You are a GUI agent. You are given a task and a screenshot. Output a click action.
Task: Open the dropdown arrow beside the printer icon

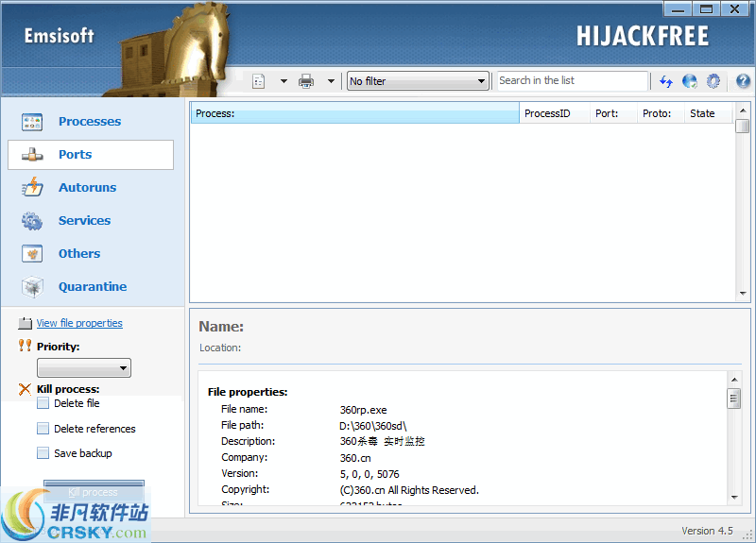tap(331, 81)
